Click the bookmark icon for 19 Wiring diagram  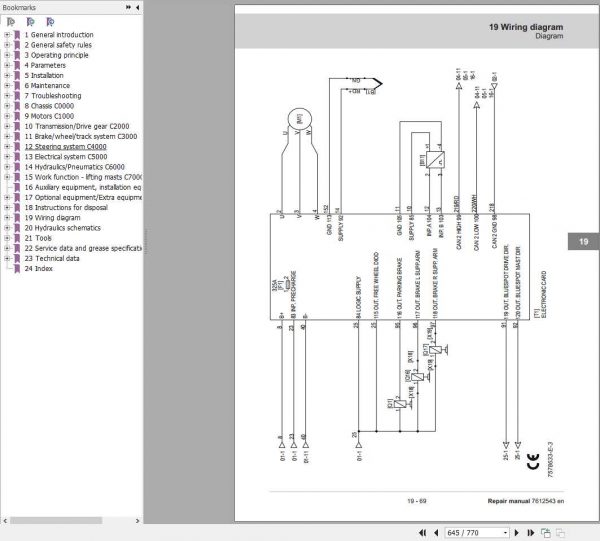point(17,218)
